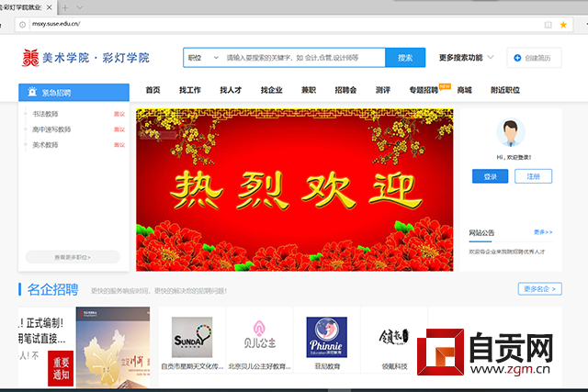Open the Sunday company logo
This screenshot has width=588, height=392.
point(192,340)
